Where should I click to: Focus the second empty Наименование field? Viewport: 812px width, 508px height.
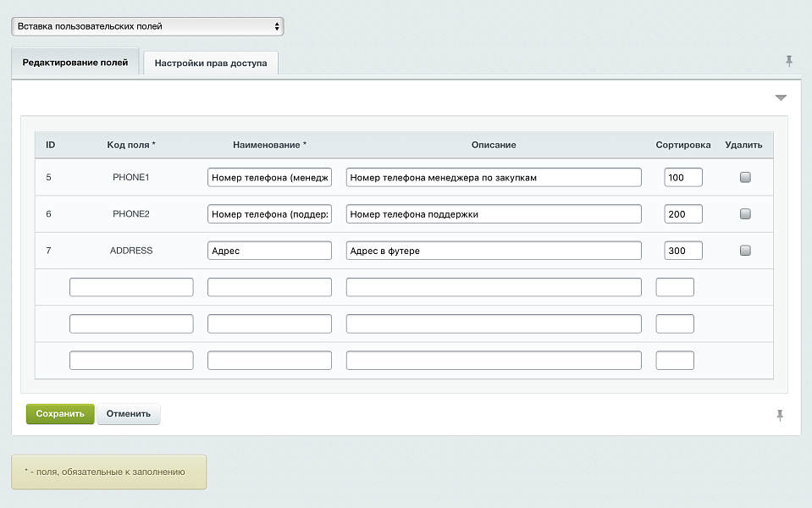(x=269, y=324)
